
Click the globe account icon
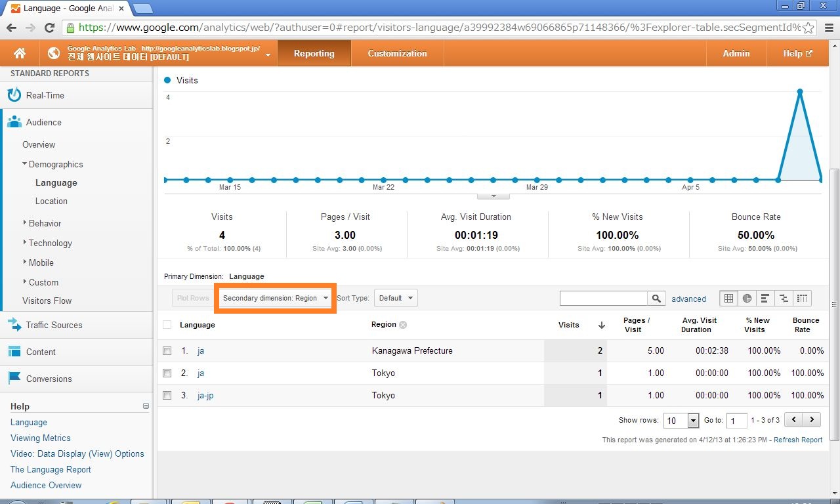click(54, 54)
